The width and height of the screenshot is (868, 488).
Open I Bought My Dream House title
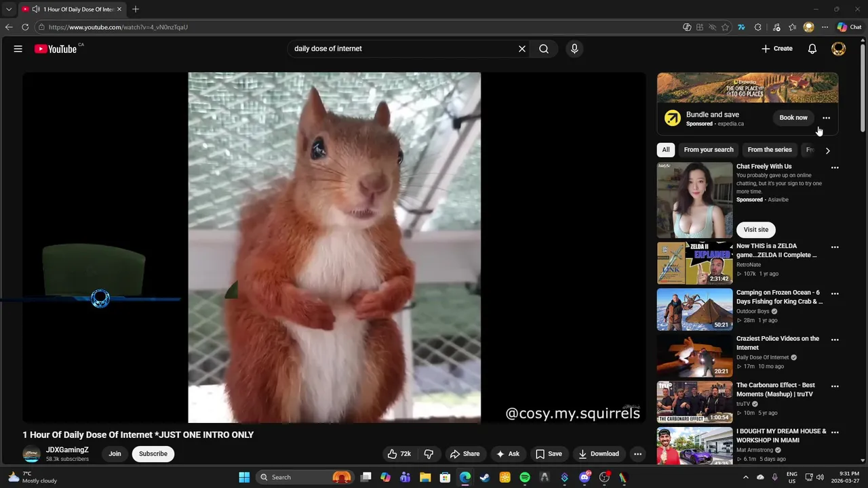781,436
